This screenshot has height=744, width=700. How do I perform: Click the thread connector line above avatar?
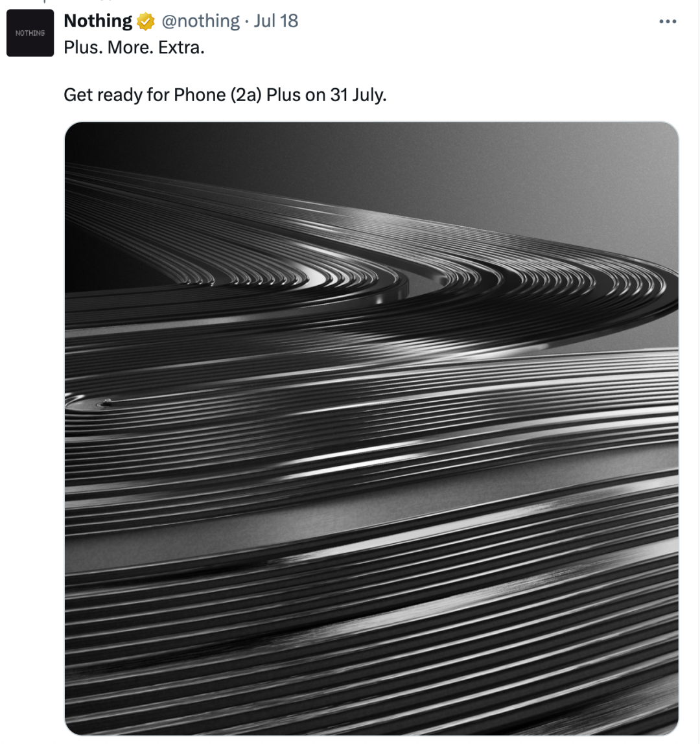coord(44,1)
